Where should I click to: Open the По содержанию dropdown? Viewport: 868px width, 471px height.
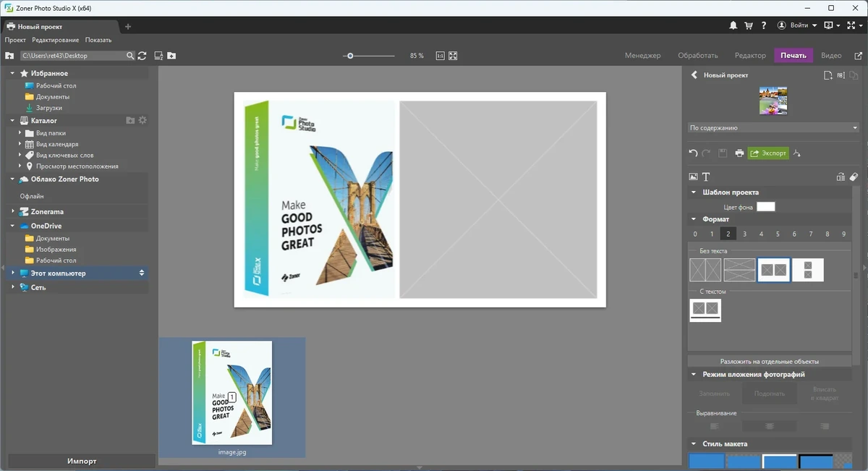(773, 128)
